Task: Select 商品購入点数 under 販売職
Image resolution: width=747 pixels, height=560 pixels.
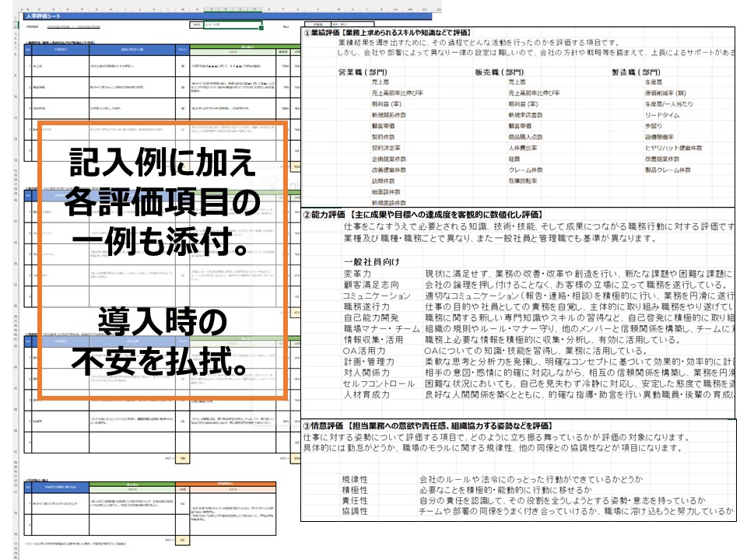Action: pos(525,137)
